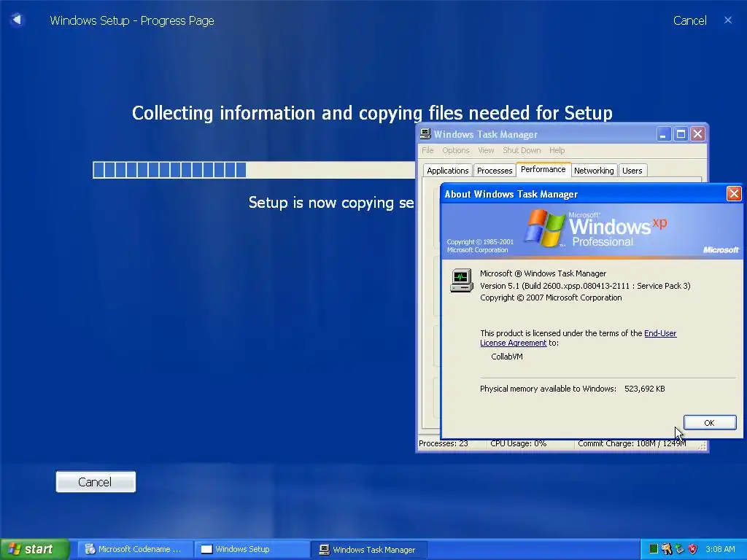
Task: Open the File menu in Task Manager
Action: (427, 150)
